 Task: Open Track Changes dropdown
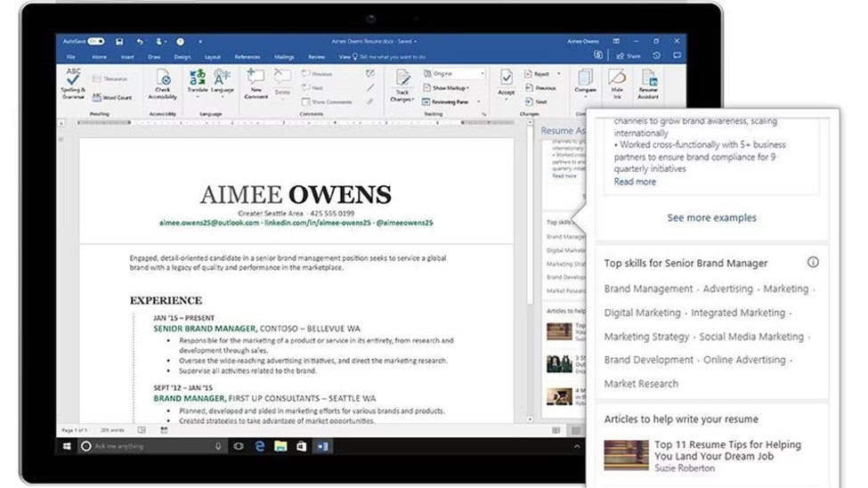[402, 85]
